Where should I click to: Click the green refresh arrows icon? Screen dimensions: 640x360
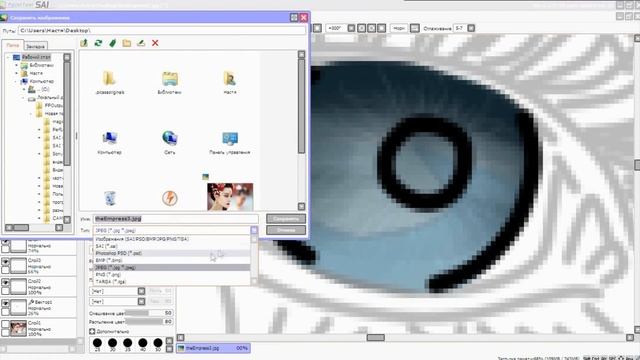coord(98,43)
